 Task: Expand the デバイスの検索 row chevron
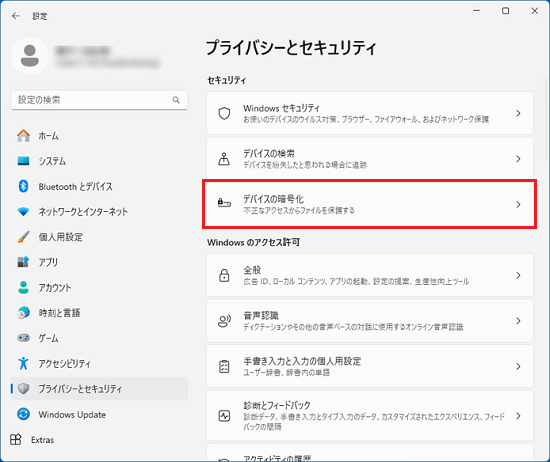[518, 159]
